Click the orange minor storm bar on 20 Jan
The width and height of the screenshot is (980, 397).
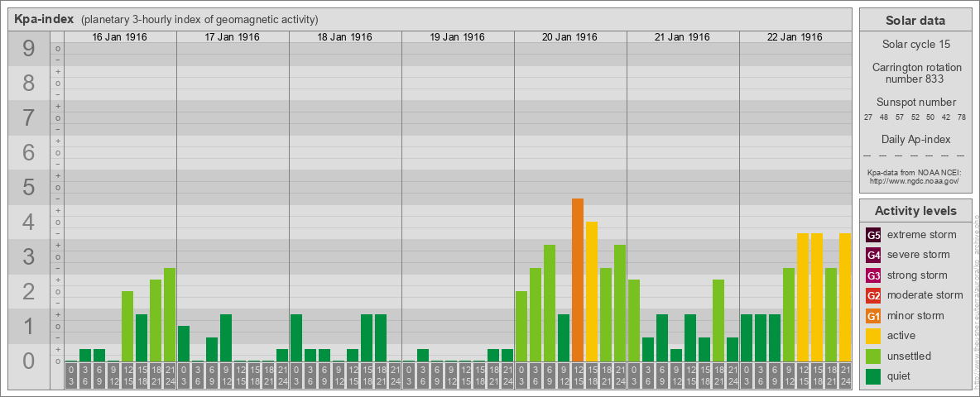coord(578,280)
